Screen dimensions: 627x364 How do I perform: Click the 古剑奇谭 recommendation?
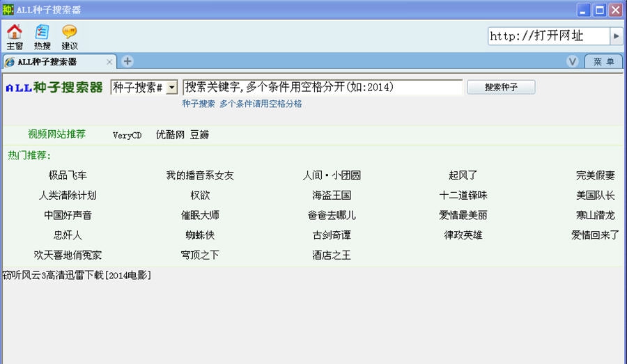point(332,235)
